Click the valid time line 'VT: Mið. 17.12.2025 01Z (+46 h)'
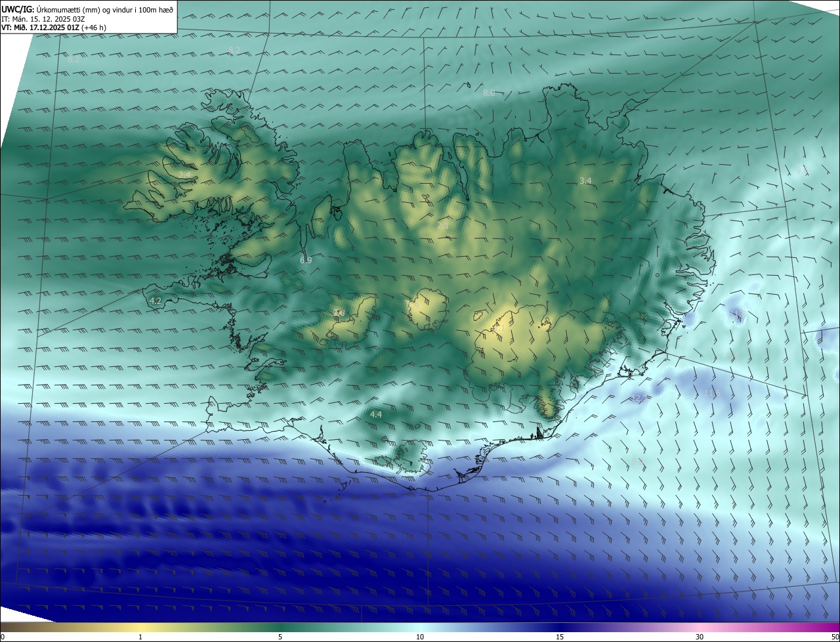840x642 pixels. 54,28
